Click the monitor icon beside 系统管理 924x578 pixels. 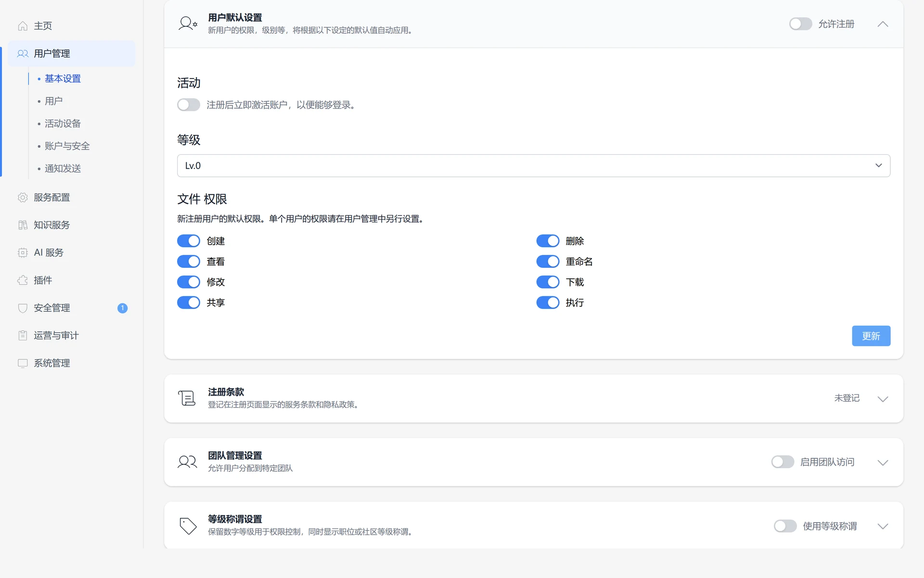pos(23,363)
